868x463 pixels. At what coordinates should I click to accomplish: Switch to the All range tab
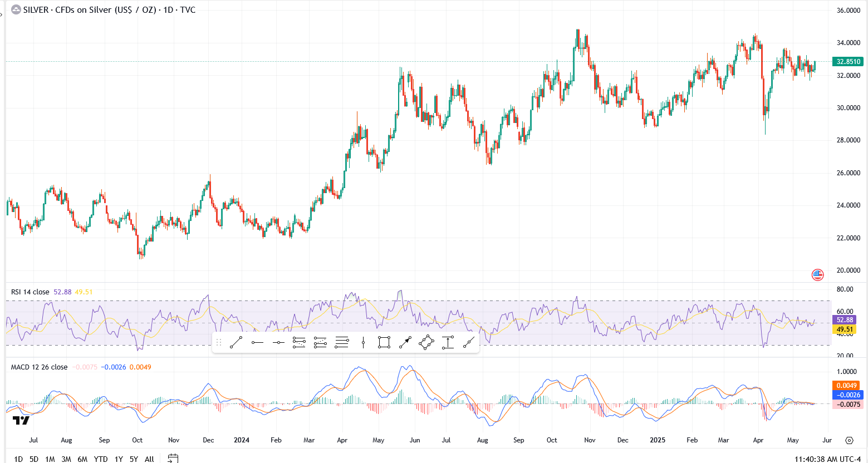[149, 459]
